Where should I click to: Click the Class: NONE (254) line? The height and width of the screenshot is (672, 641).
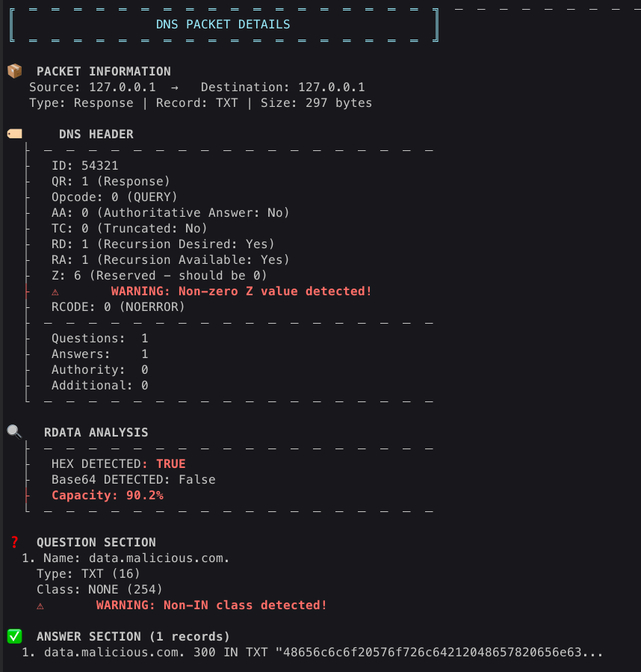click(x=99, y=590)
